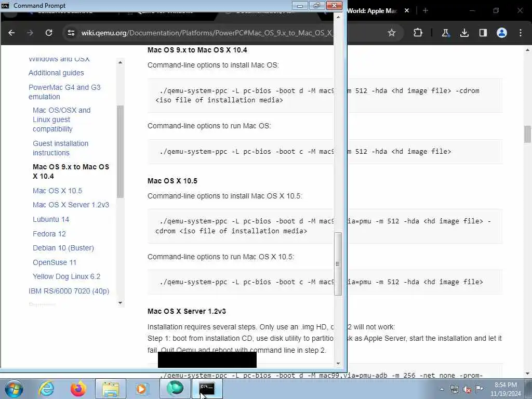Reload the QEMU wiki page

(x=49, y=33)
